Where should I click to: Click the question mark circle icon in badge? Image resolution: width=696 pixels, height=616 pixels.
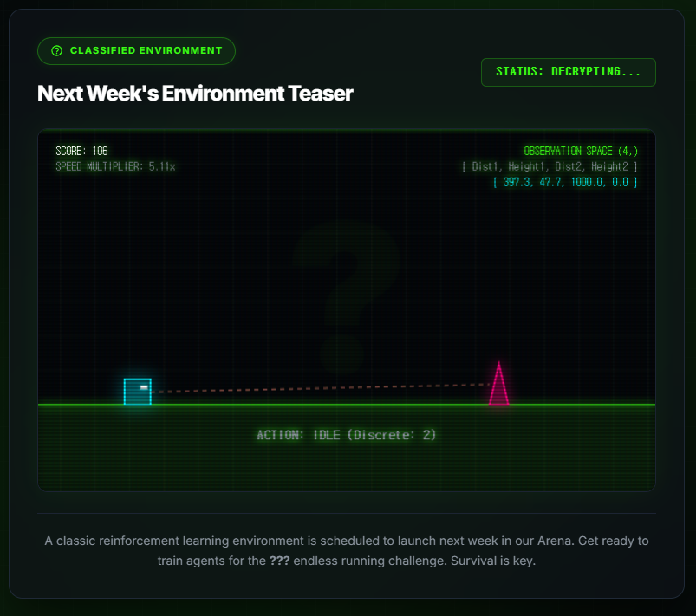coord(57,50)
